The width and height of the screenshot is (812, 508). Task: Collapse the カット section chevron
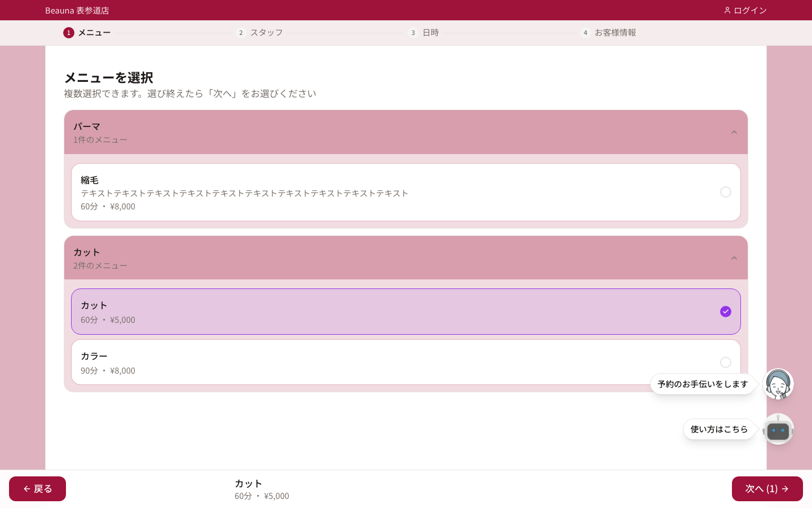point(734,258)
